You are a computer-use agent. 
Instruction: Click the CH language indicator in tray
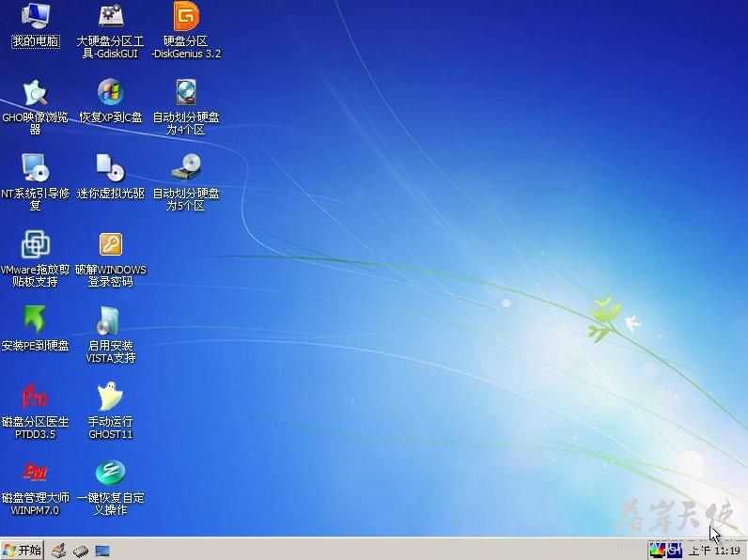tap(674, 551)
